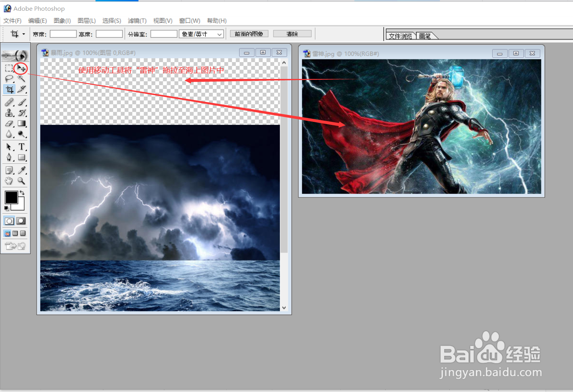
Task: Select the Magic Wand tool
Action: 21,79
